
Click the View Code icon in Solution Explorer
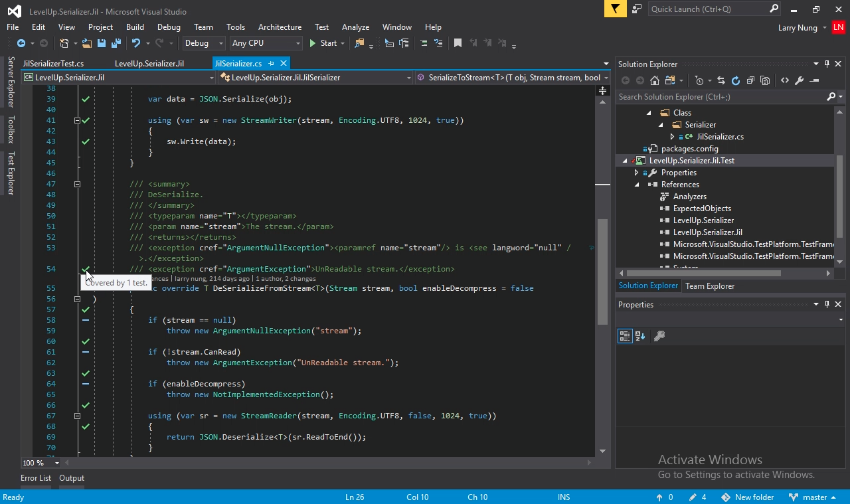coord(785,80)
